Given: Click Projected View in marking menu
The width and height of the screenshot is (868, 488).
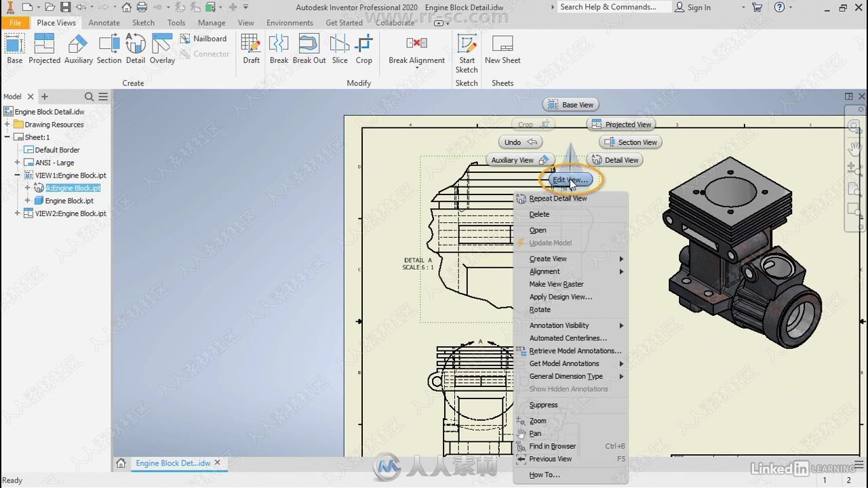Looking at the screenshot, I should (x=622, y=125).
